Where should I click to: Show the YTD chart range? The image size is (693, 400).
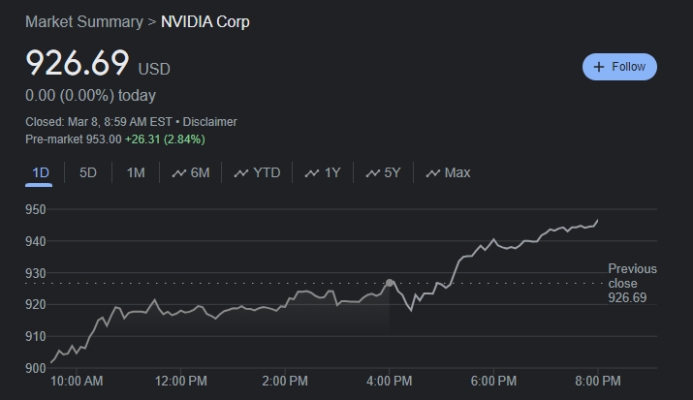[x=257, y=172]
